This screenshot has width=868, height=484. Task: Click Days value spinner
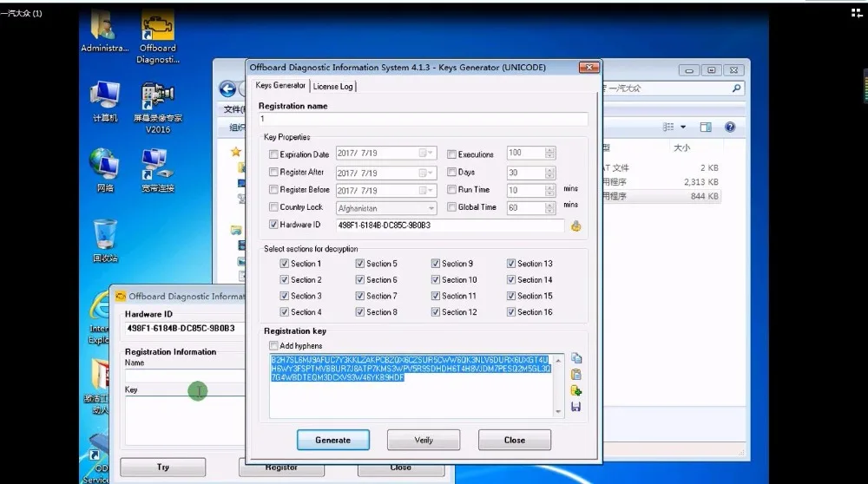pos(549,173)
